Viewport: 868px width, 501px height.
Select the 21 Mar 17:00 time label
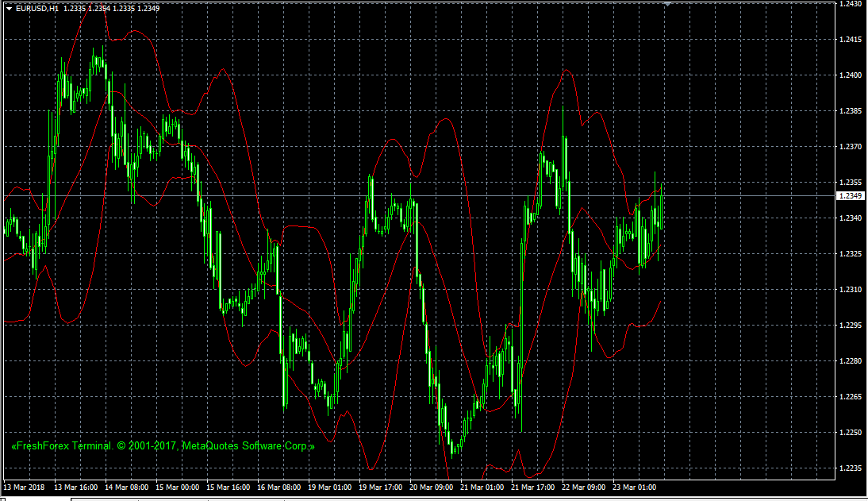tap(532, 487)
